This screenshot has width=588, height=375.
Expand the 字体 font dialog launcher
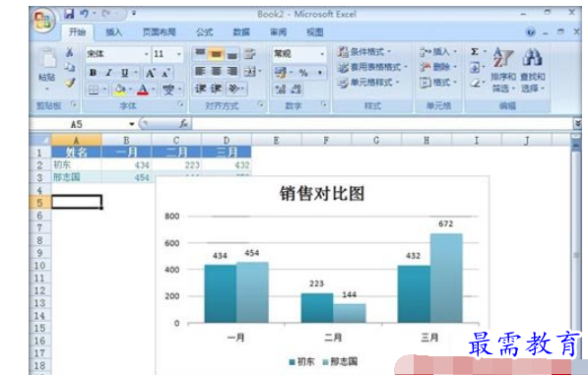(x=181, y=105)
